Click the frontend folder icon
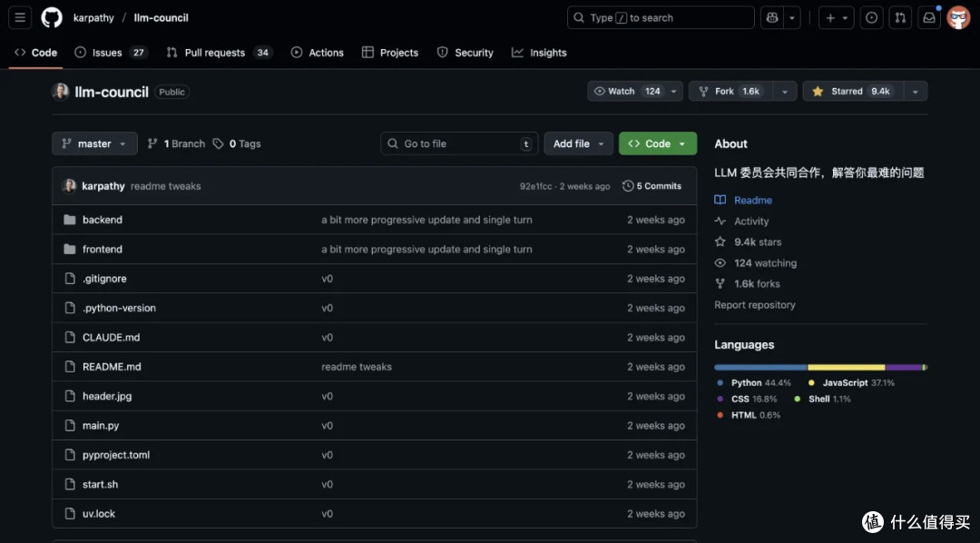Image resolution: width=980 pixels, height=543 pixels. click(x=69, y=249)
